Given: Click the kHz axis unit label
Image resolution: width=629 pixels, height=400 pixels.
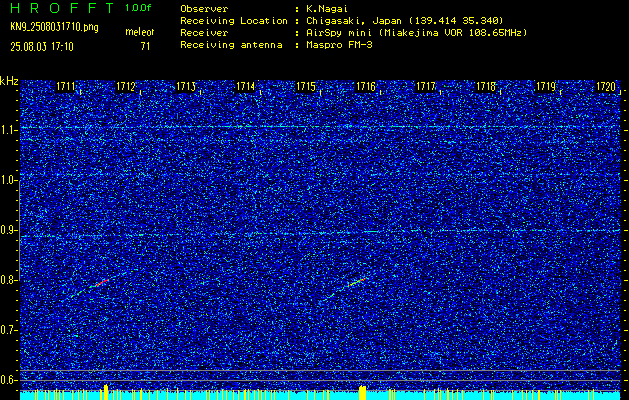Looking at the screenshot, I should 9,81.
